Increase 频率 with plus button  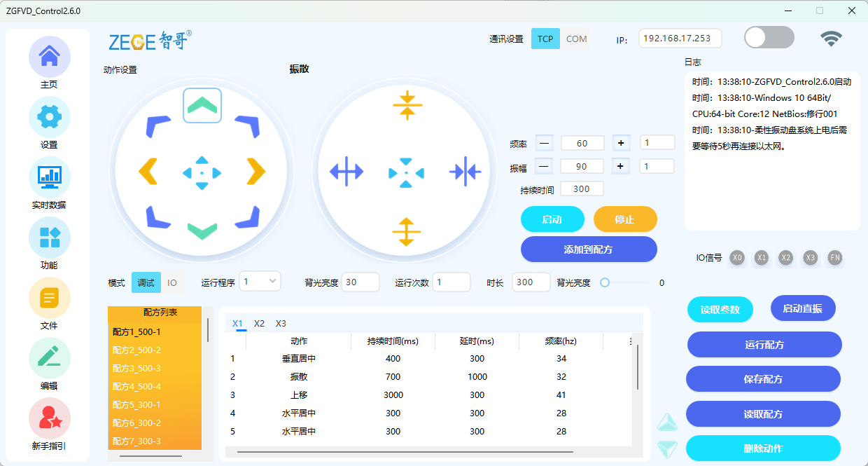click(620, 143)
